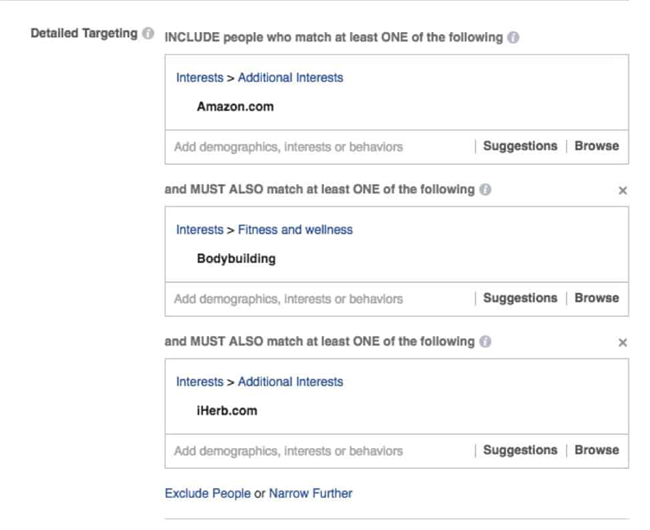This screenshot has width=650, height=530.
Task: Open Browse in the Bodybuilding box
Action: pyautogui.click(x=597, y=298)
